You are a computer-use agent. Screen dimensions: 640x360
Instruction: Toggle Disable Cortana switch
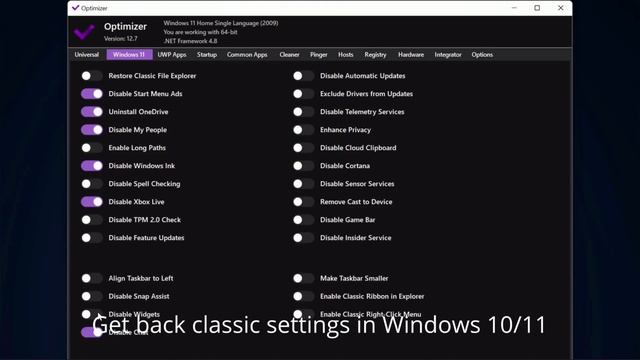[303, 166]
